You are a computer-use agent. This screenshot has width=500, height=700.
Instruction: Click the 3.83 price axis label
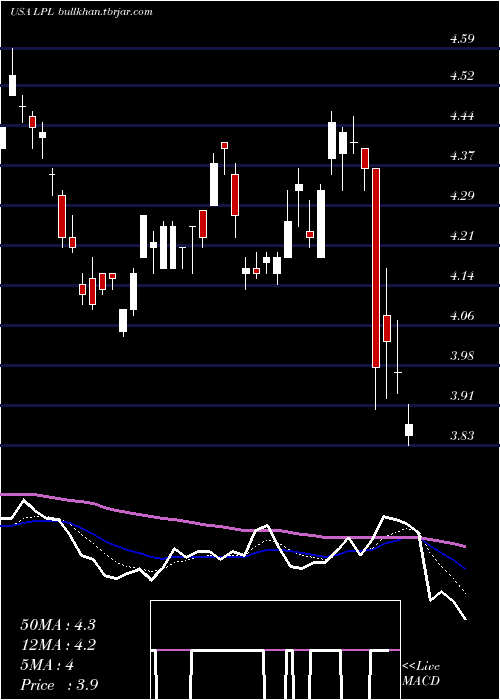[462, 436]
